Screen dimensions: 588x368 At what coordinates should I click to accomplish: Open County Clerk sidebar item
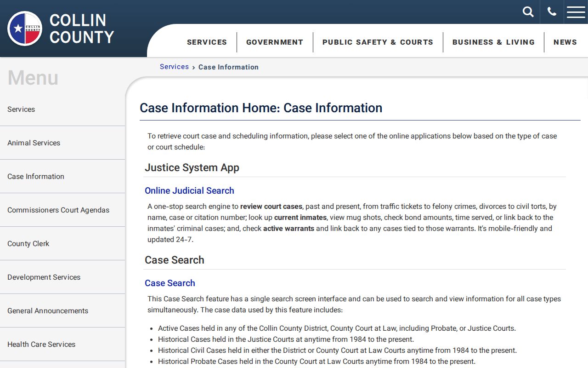(62, 244)
